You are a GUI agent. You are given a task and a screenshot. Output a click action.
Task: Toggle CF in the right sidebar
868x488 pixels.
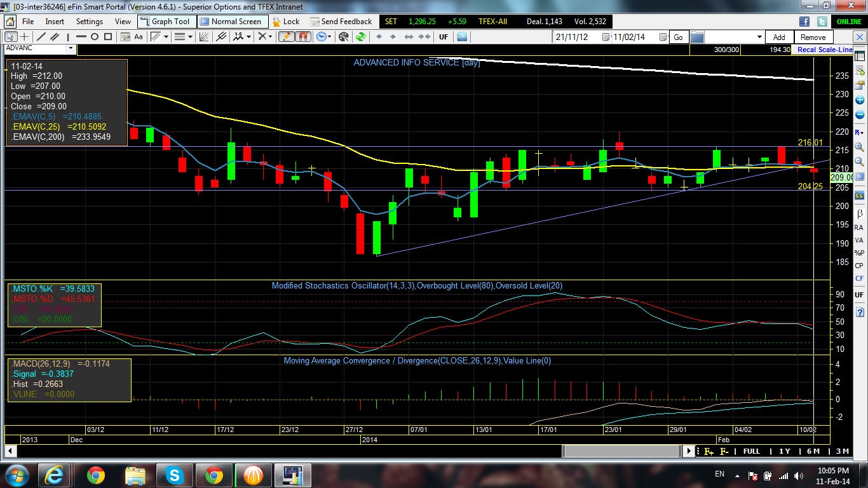859,278
